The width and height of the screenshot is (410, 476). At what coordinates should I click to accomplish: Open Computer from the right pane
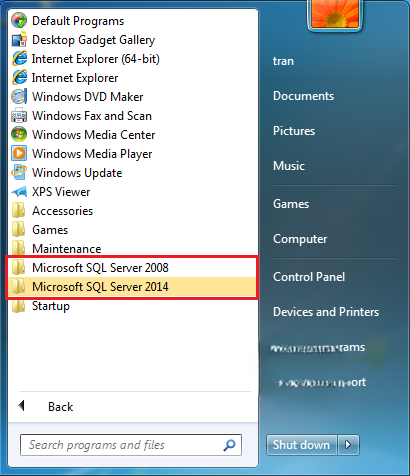(300, 239)
